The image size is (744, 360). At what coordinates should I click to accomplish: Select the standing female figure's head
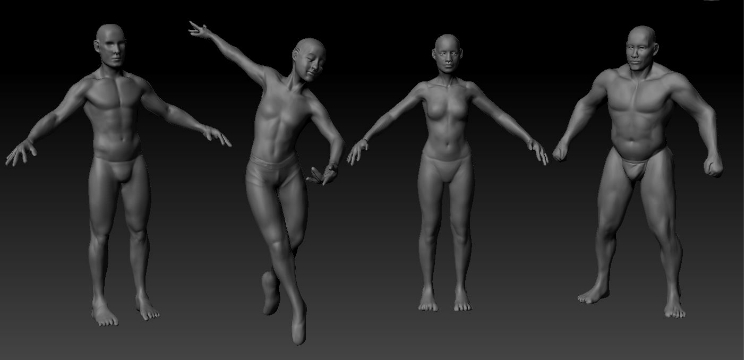447,53
